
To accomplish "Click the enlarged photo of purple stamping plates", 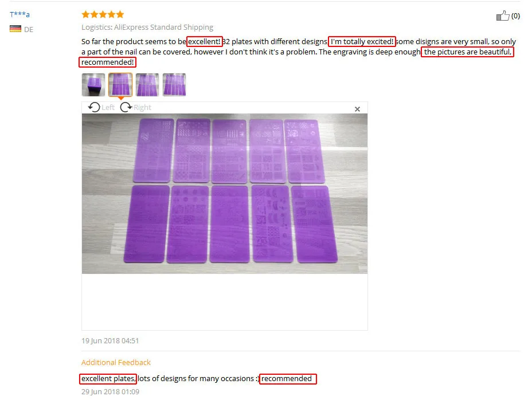I will click(225, 194).
